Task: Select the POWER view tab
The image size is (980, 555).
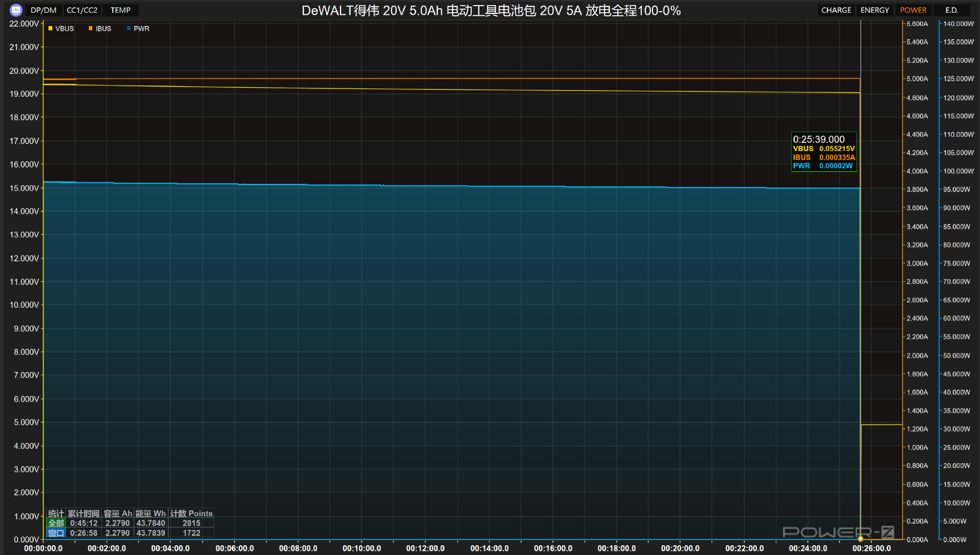Action: point(913,10)
